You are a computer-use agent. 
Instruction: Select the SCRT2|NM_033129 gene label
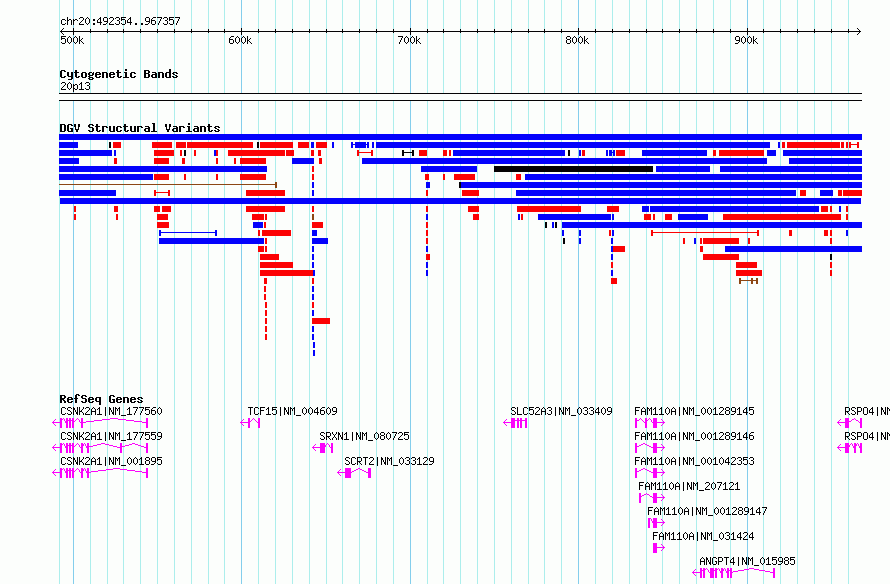(x=389, y=461)
